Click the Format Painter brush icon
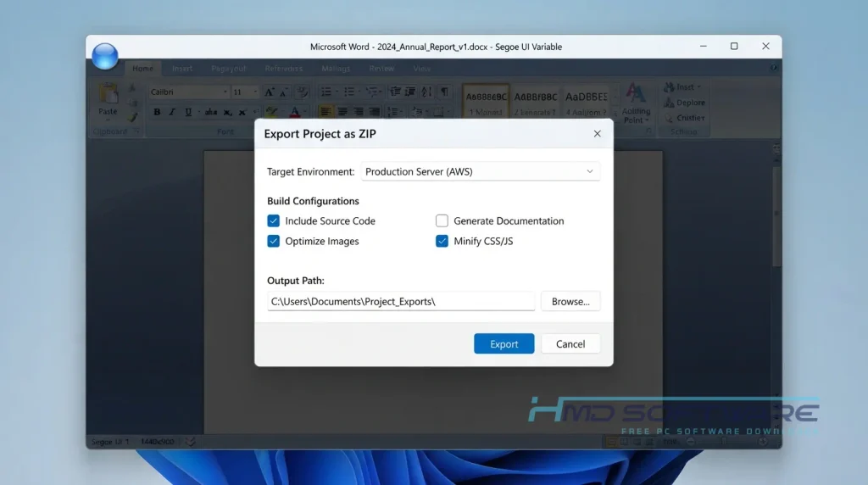 tap(131, 117)
